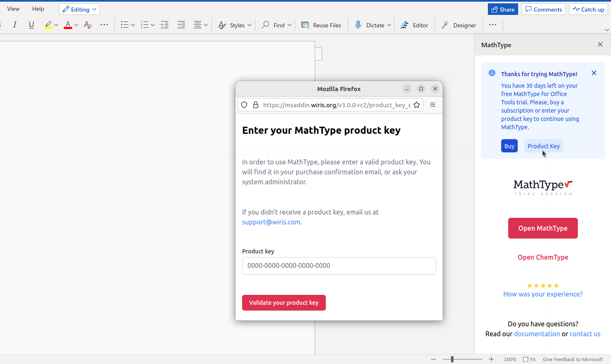Open the Editing mode dropdown
The image size is (611, 364).
tap(80, 9)
